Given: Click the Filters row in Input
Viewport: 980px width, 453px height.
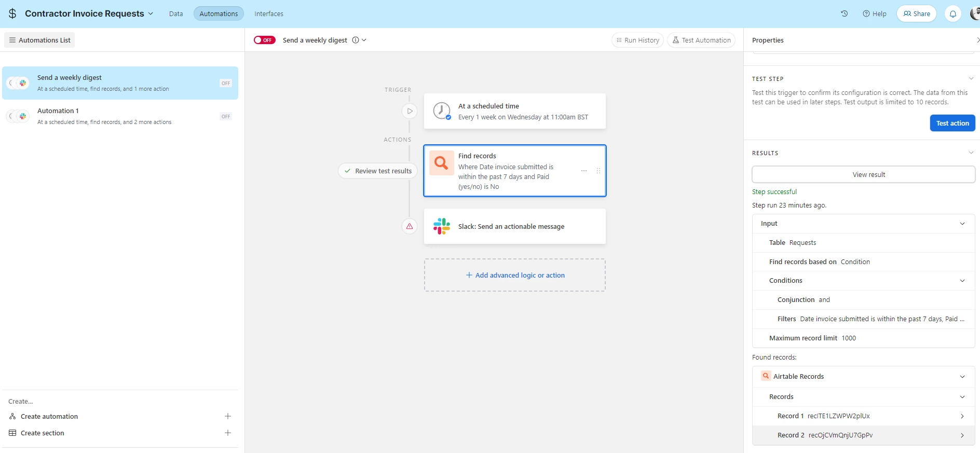Looking at the screenshot, I should click(x=864, y=319).
